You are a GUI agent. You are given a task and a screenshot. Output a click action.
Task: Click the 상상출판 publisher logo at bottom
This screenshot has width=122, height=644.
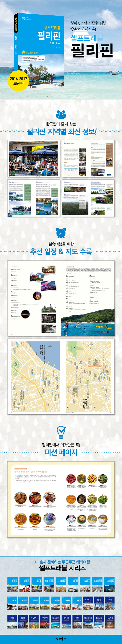(61, 638)
